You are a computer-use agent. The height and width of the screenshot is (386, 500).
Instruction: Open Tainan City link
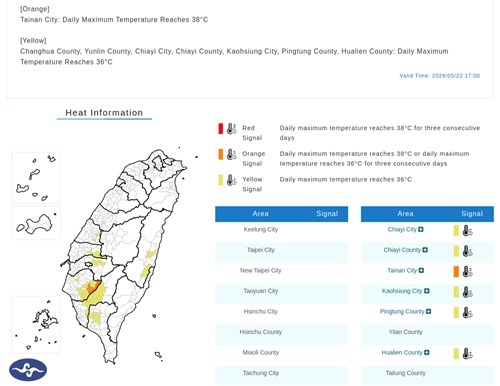402,270
